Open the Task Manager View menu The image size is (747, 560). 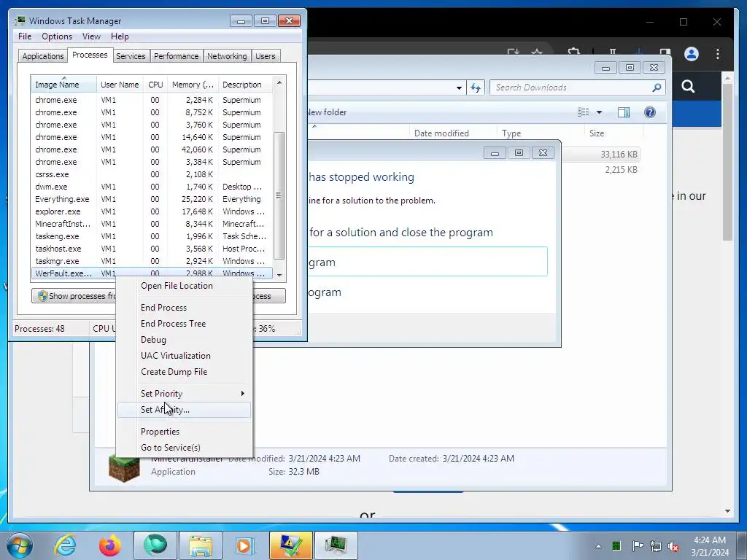(x=91, y=36)
